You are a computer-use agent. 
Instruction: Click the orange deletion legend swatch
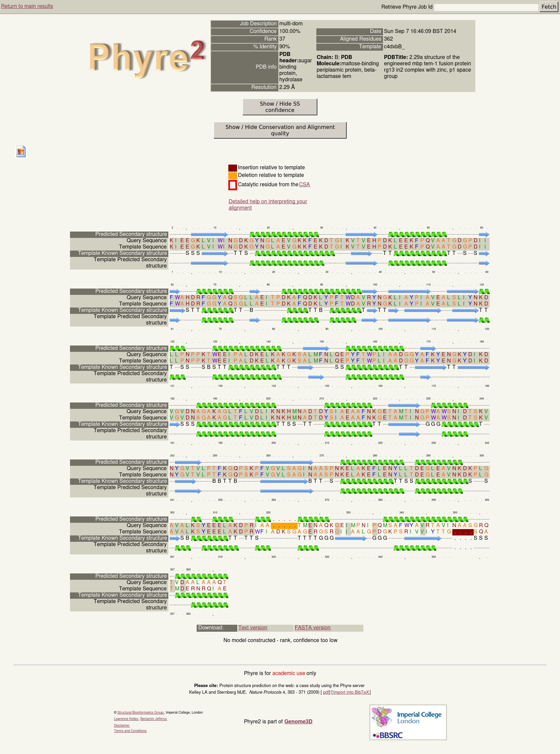click(x=233, y=176)
